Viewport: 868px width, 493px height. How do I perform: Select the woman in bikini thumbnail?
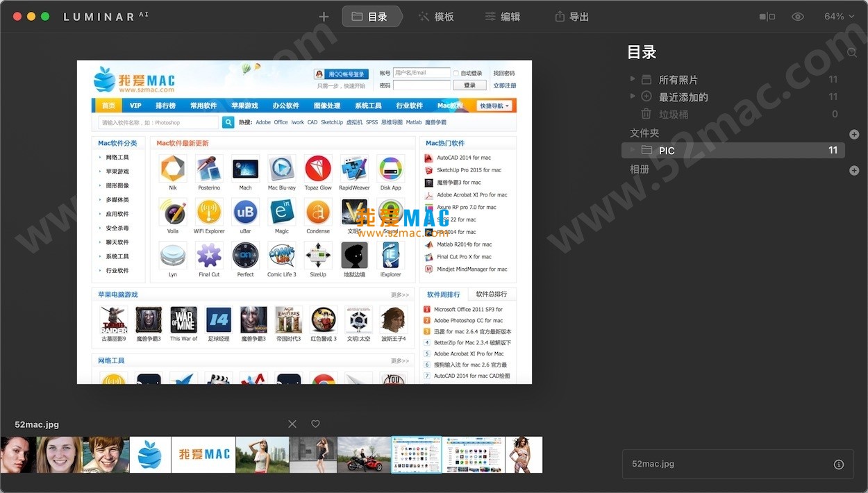[524, 455]
